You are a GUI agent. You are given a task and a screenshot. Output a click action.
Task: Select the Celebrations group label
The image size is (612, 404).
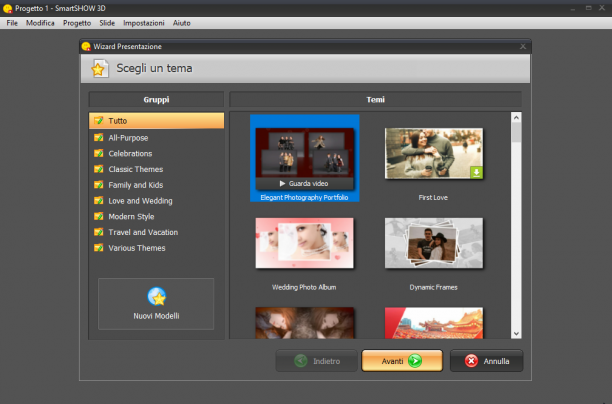coord(130,153)
